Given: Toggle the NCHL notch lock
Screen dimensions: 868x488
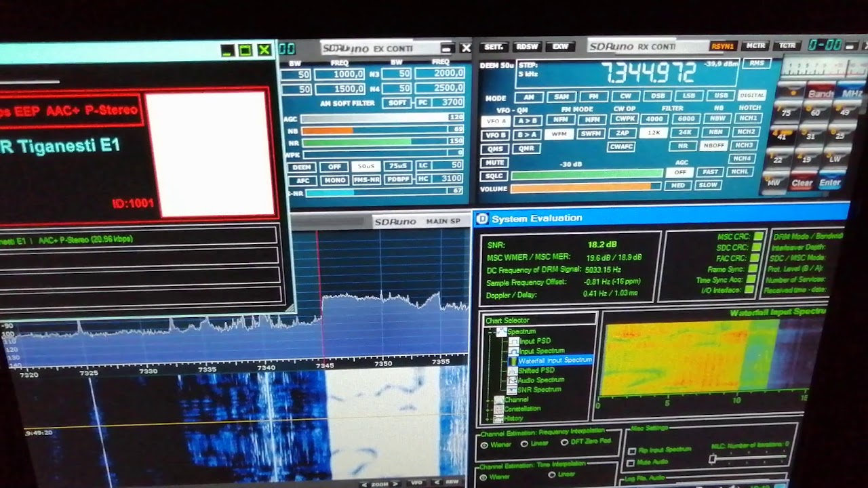Looking at the screenshot, I should [x=740, y=171].
